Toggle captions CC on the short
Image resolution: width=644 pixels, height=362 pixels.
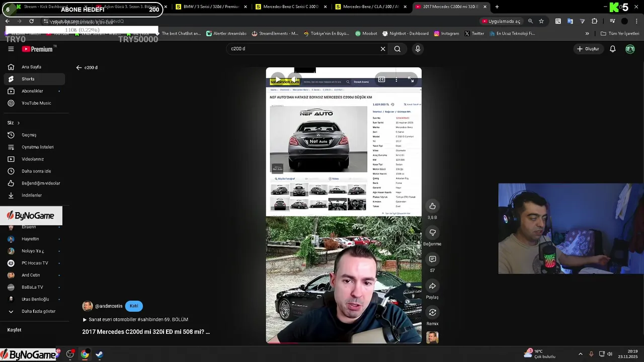[381, 79]
